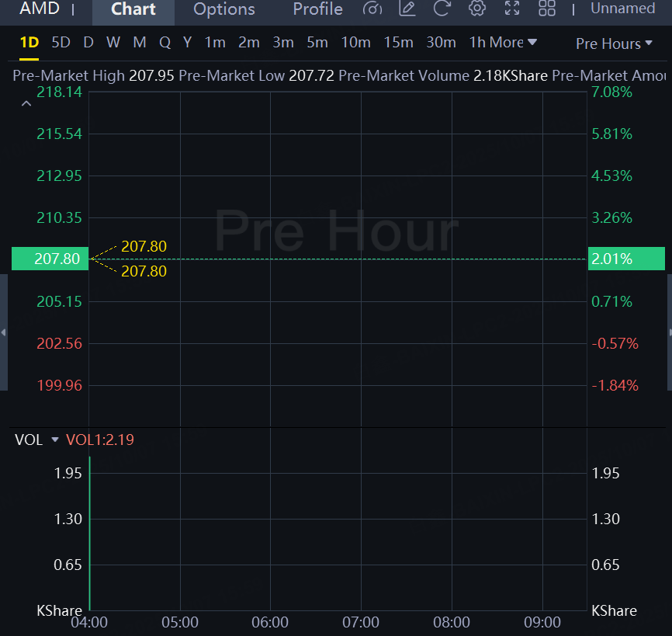672x636 pixels.
Task: Collapse chart using the up chevron
Action: click(x=26, y=104)
